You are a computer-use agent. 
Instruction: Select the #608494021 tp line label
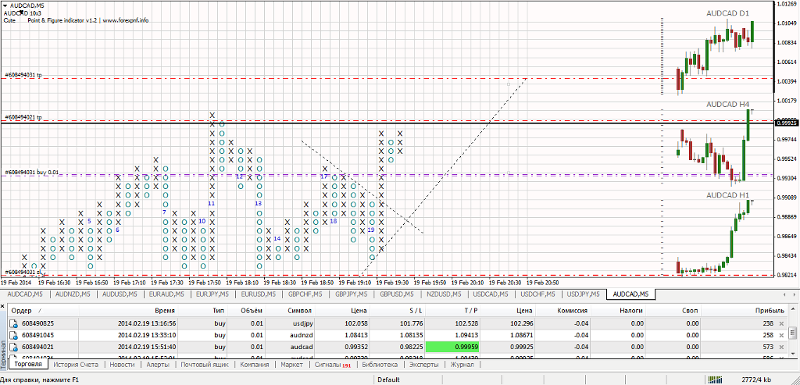click(23, 117)
